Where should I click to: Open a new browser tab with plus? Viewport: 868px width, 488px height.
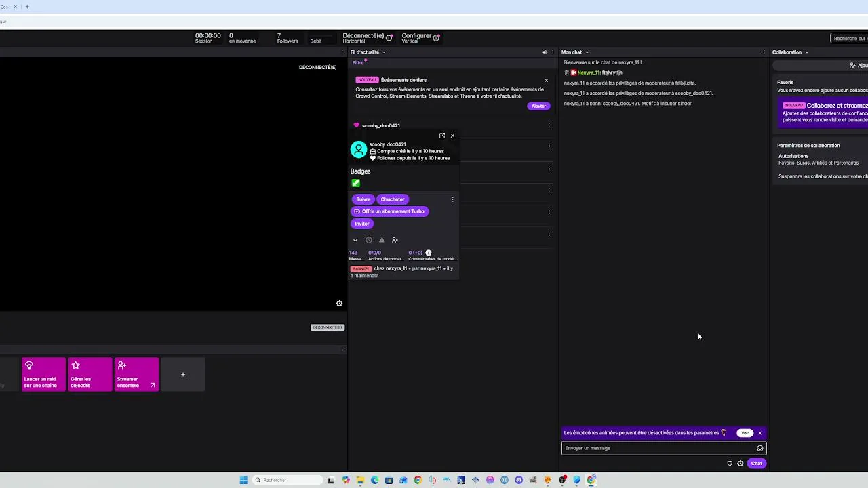(x=27, y=7)
